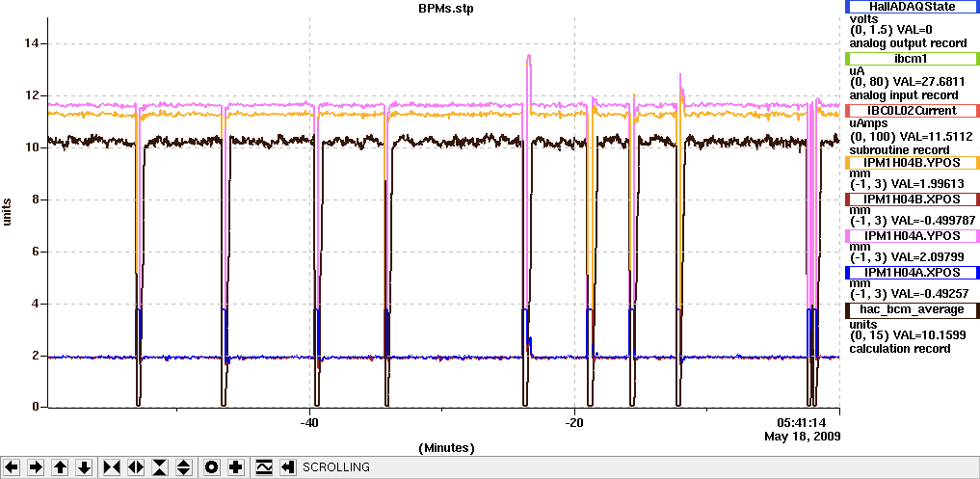Select the IBC0L02Current curve legend

912,111
